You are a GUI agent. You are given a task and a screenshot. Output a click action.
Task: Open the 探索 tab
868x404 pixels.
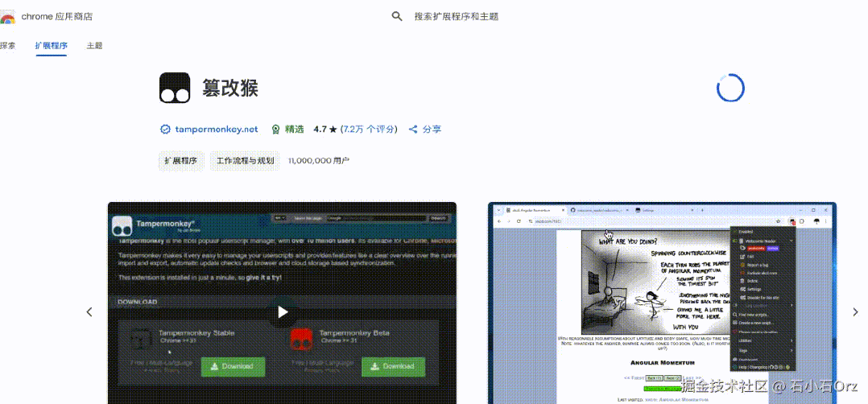[x=7, y=45]
